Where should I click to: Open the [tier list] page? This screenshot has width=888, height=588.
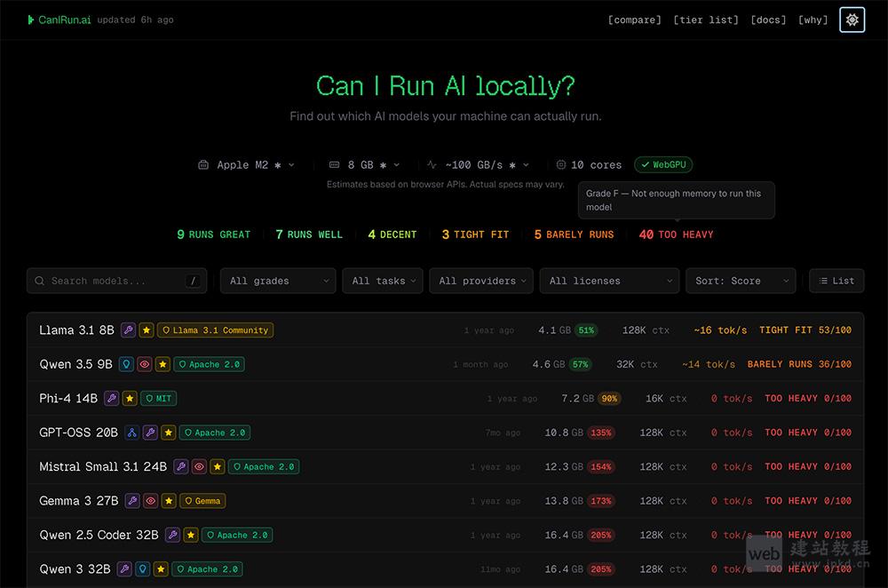(706, 20)
